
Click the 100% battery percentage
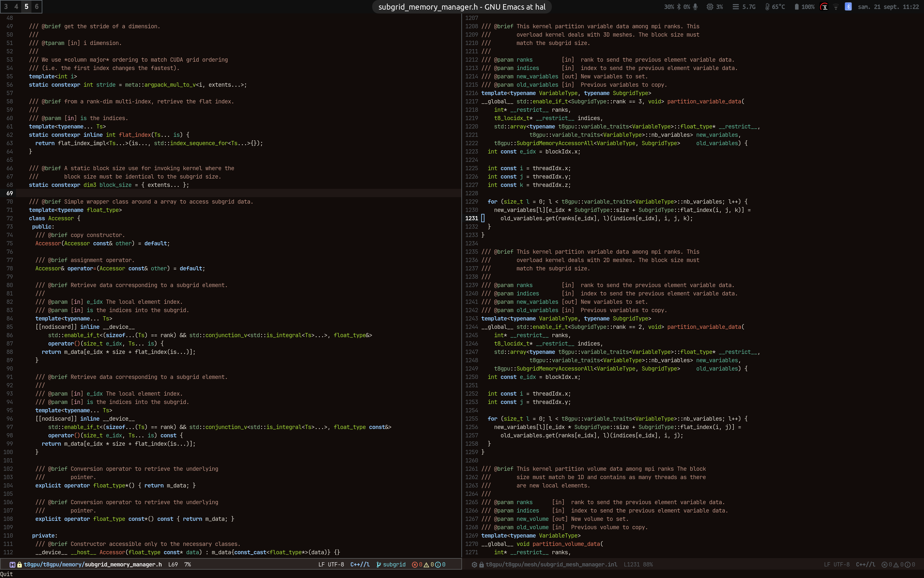(808, 7)
